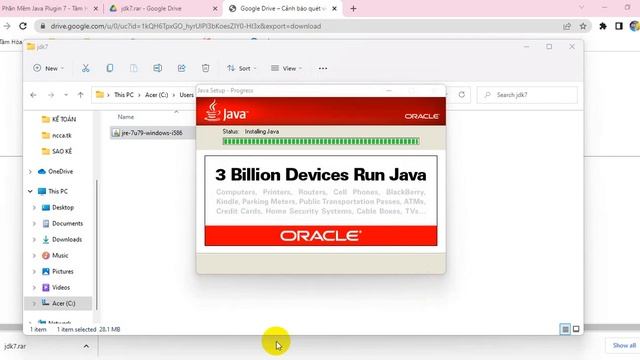This screenshot has width=640, height=360.
Task: Minimize the Java Setup window
Action: tap(389, 90)
